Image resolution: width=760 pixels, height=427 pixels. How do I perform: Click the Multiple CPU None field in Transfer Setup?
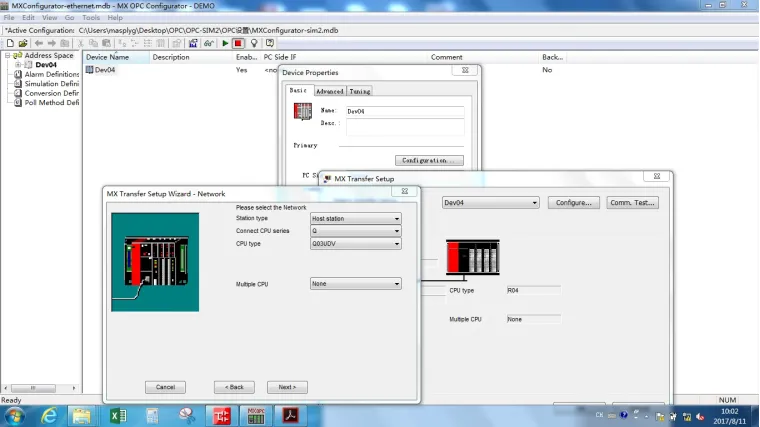534,319
